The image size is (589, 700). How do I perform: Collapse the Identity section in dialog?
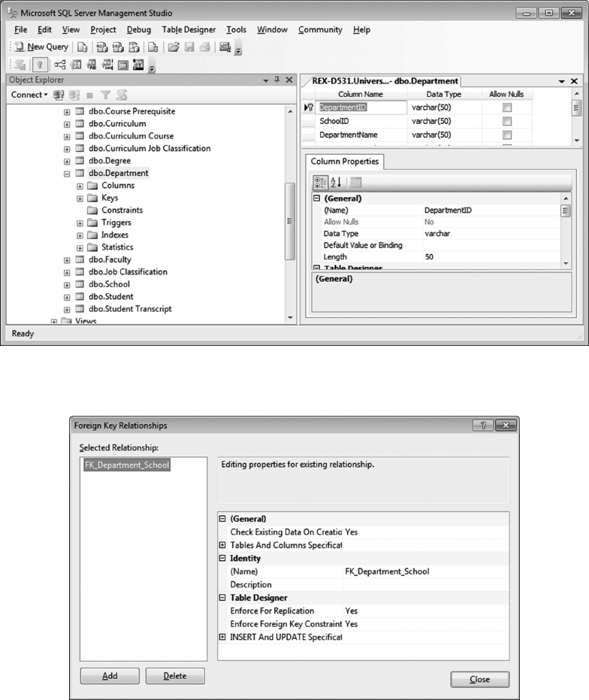[x=222, y=558]
